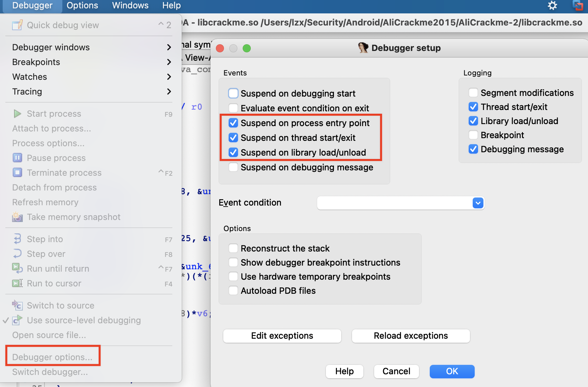The width and height of the screenshot is (588, 387).
Task: Open the Event condition dropdown
Action: click(x=478, y=203)
